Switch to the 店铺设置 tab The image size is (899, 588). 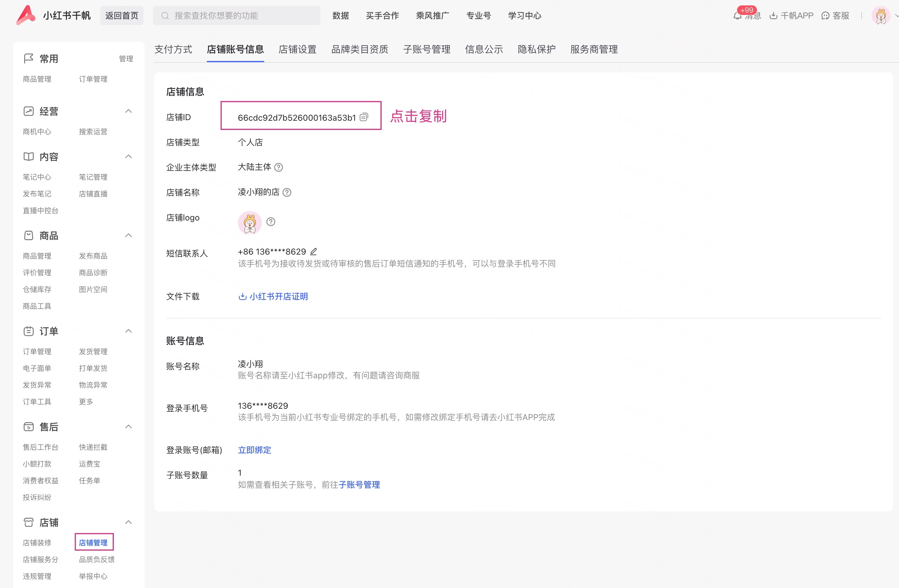298,49
